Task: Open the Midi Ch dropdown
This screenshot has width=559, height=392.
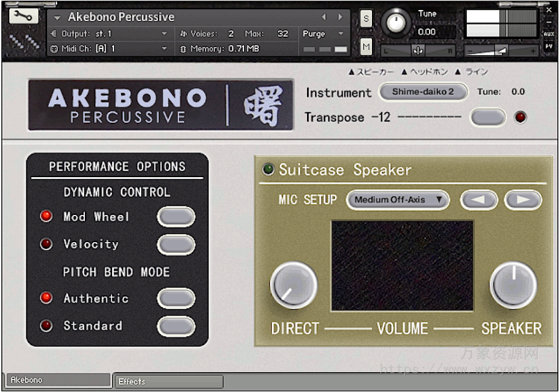Action: click(106, 48)
